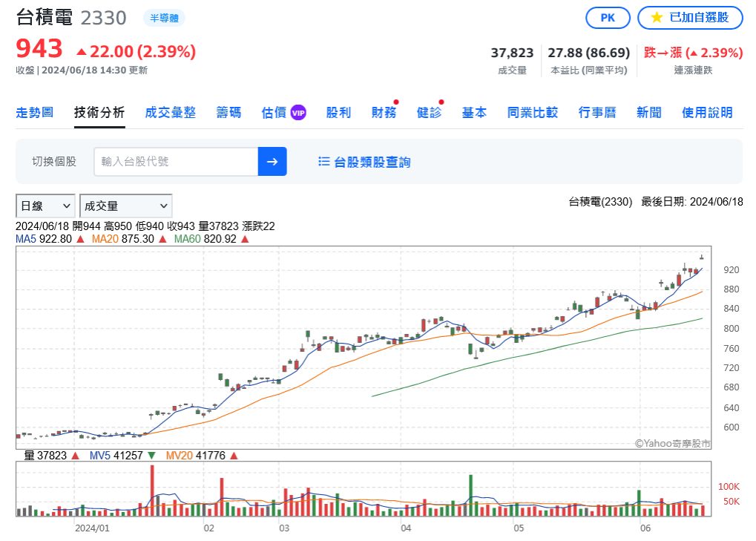Click the MA20 875.30 legend label
This screenshot has height=541, width=756.
pos(129,239)
